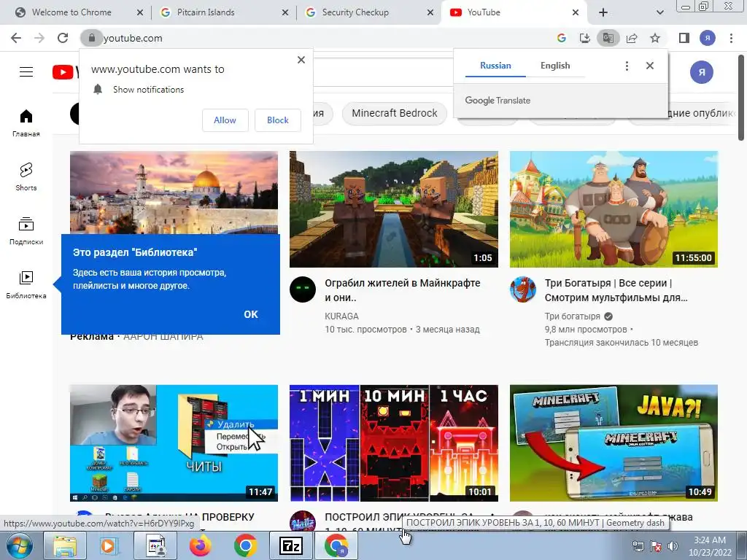Open the Translate page icon in address bar
Viewport: 747px width, 560px height.
[608, 38]
